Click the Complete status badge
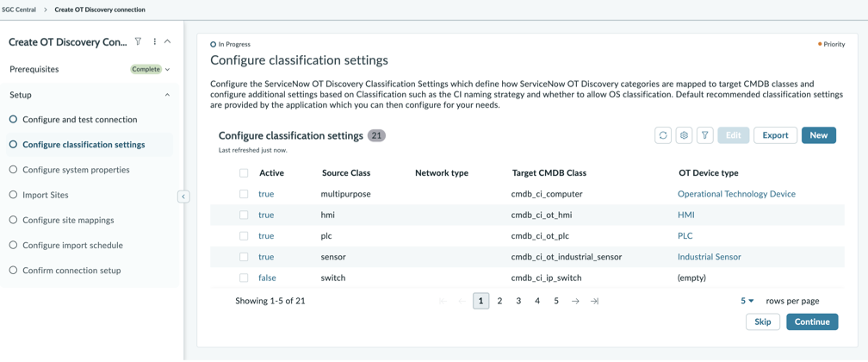The height and width of the screenshot is (362, 868). (146, 69)
